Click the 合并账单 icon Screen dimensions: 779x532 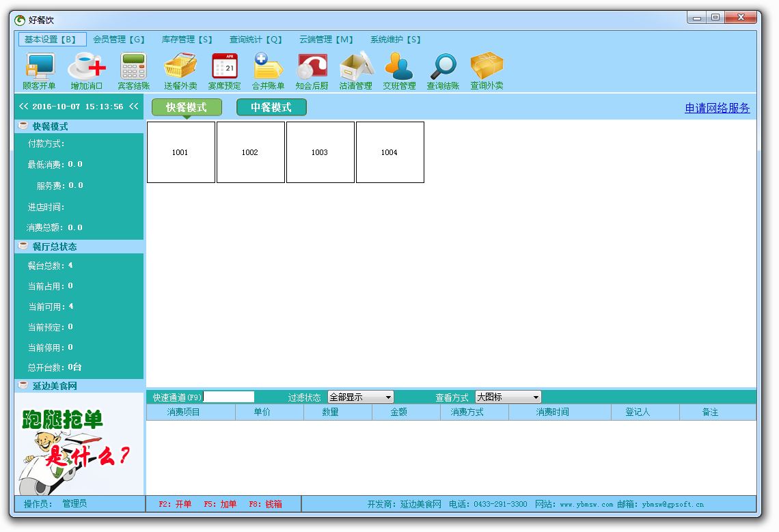[x=268, y=68]
